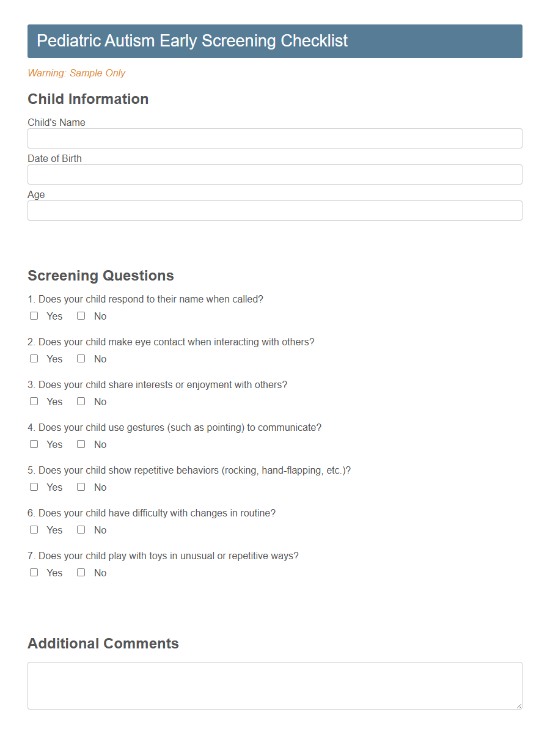Check Yes for using gestures to communicate
The height and width of the screenshot is (756, 550).
(34, 444)
